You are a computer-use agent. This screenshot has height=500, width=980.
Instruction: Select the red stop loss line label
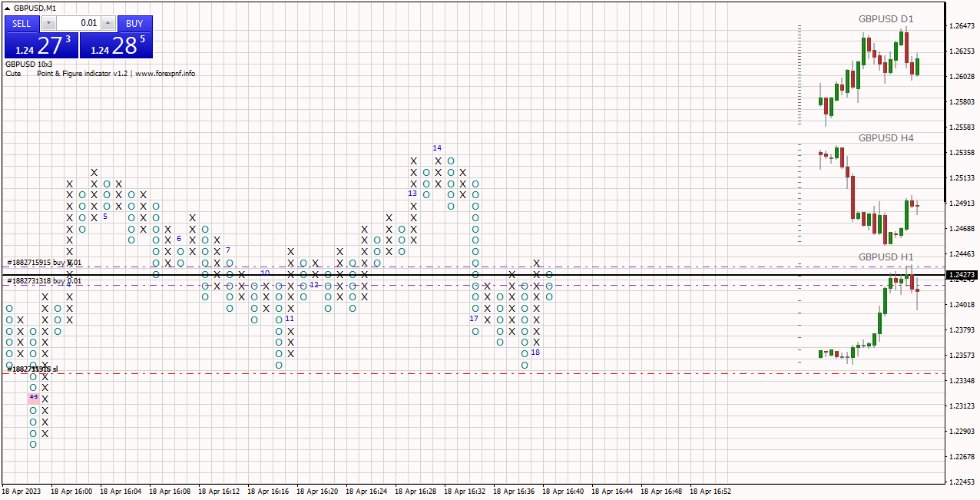33,369
